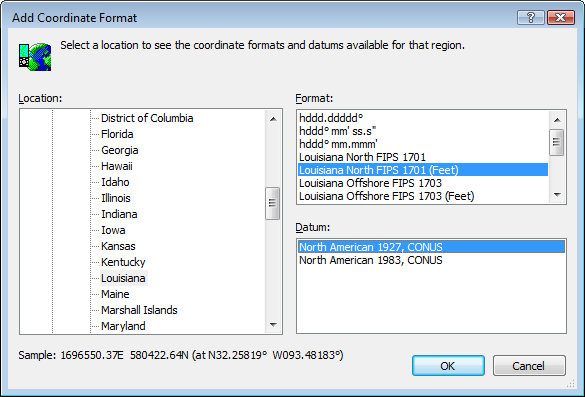Click the OK button
Screen dimensions: 585x397
tap(448, 366)
